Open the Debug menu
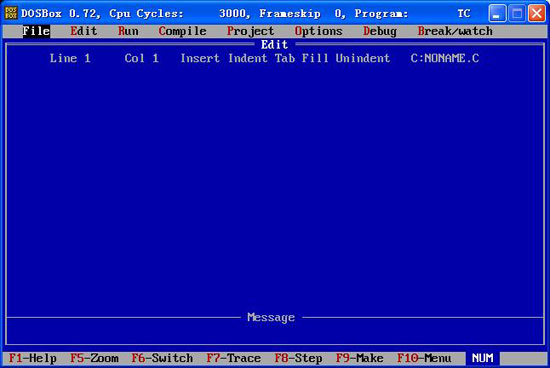The width and height of the screenshot is (550, 368). (380, 31)
